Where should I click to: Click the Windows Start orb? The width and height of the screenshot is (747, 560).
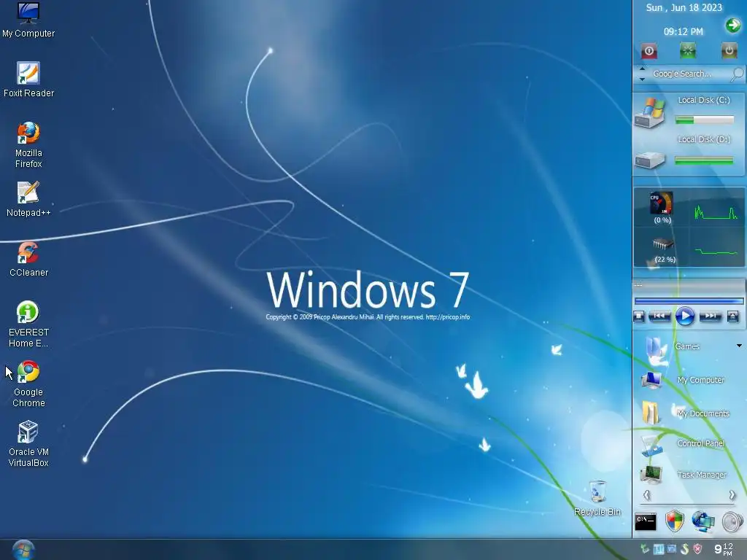tap(23, 550)
